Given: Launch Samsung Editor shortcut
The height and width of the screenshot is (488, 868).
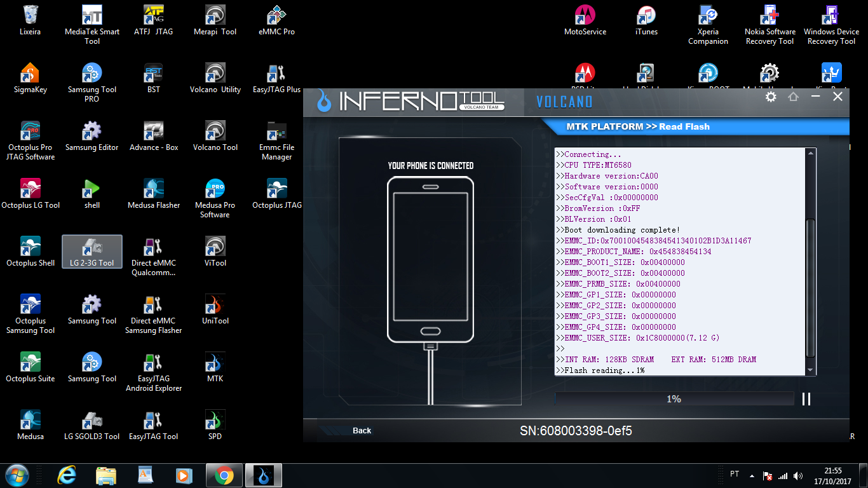Looking at the screenshot, I should tap(92, 136).
